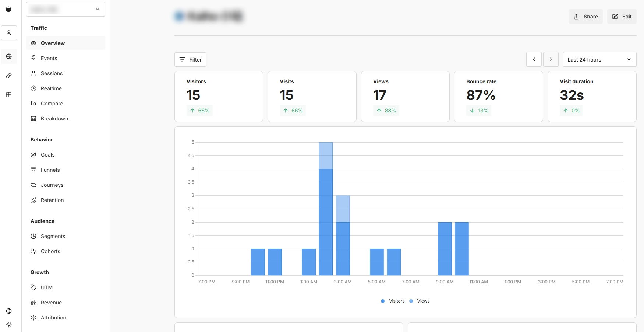The width and height of the screenshot is (644, 332).
Task: Toggle Visitors series in chart legend
Action: coord(393,301)
